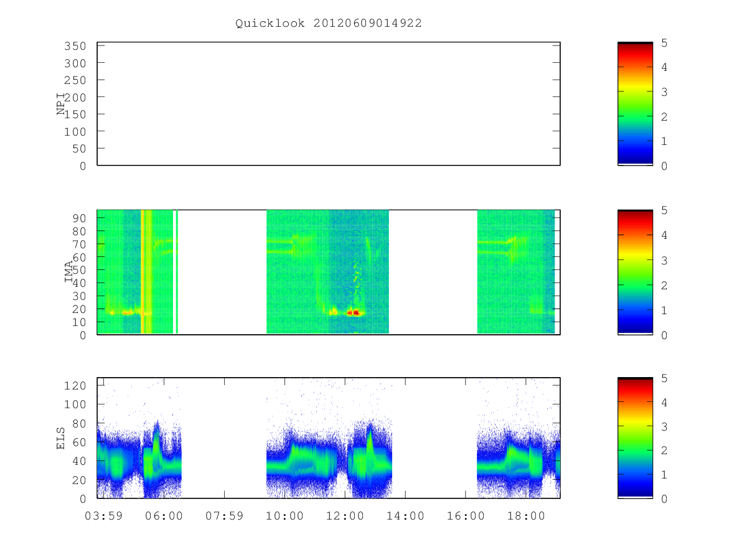Click the ELS axis label
This screenshot has width=747, height=560.
pyautogui.click(x=61, y=437)
